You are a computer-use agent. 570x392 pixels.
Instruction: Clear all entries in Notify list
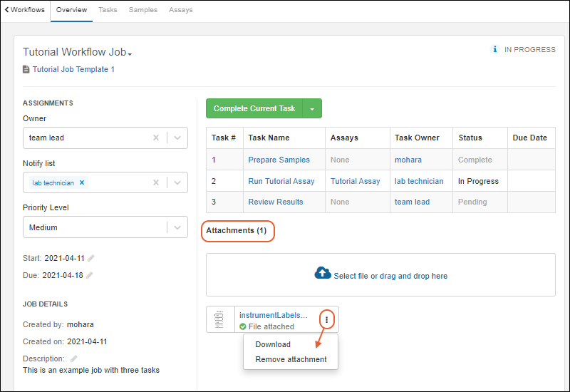pyautogui.click(x=156, y=183)
